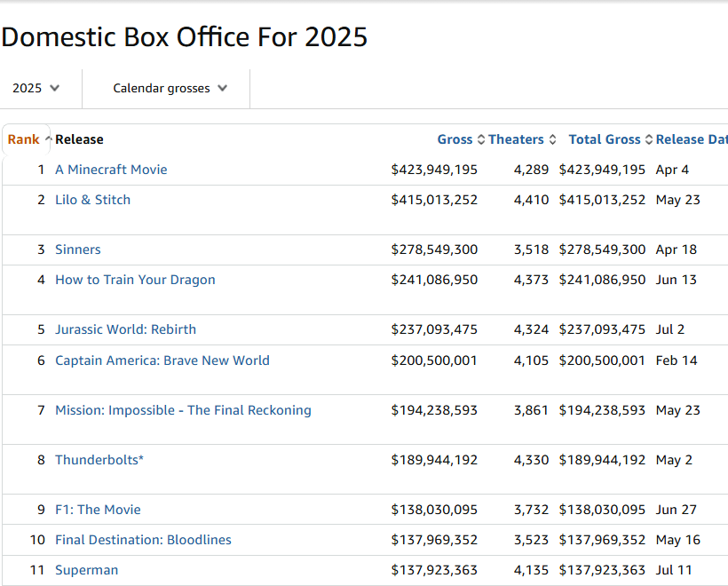
Task: Click the Rank ascending sort arrow
Action: tap(48, 139)
